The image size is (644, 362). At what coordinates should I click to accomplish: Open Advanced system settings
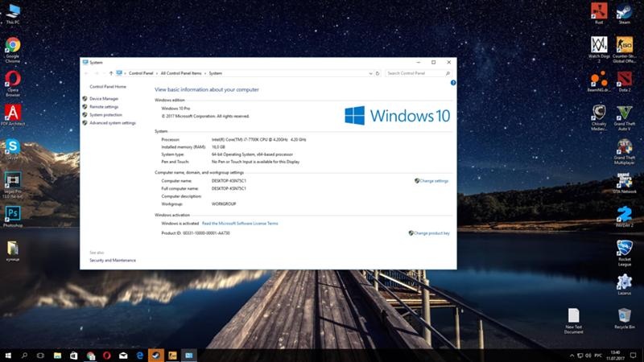tap(113, 123)
